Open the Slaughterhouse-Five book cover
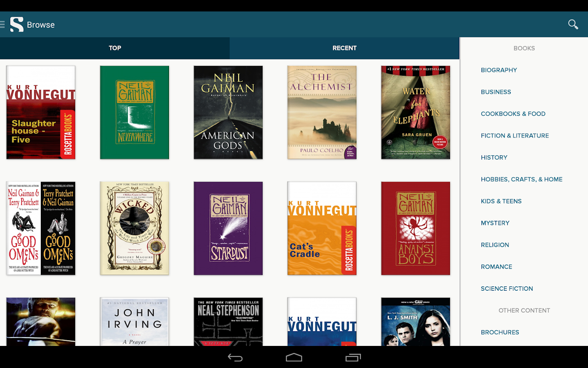The image size is (588, 368). coord(41,112)
